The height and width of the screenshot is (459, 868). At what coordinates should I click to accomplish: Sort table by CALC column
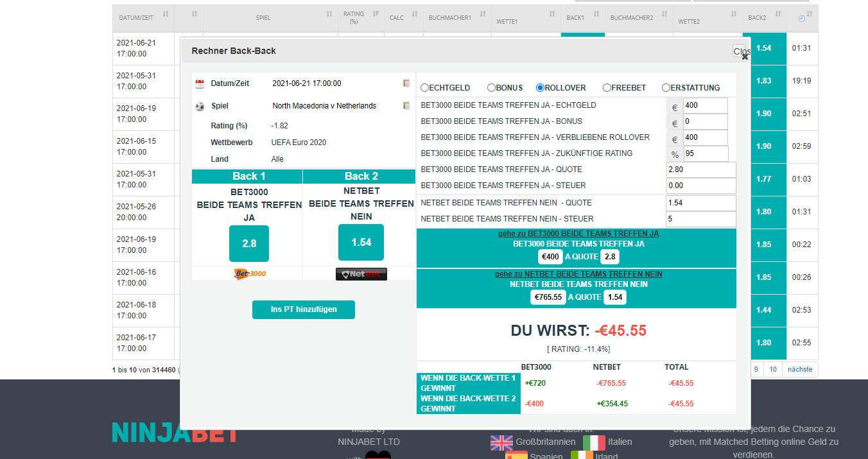[403, 17]
